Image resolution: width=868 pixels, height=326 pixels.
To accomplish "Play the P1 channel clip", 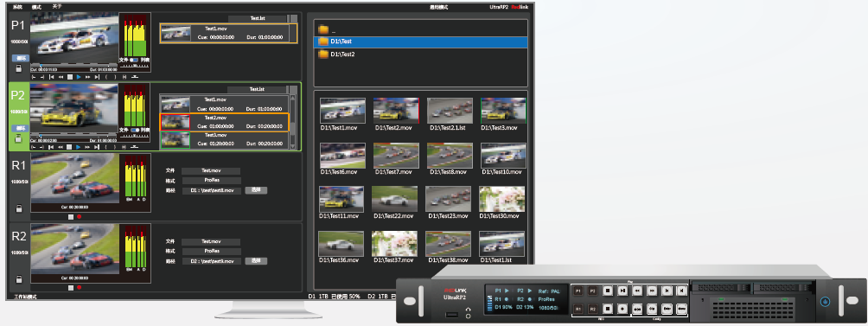I will click(x=79, y=77).
